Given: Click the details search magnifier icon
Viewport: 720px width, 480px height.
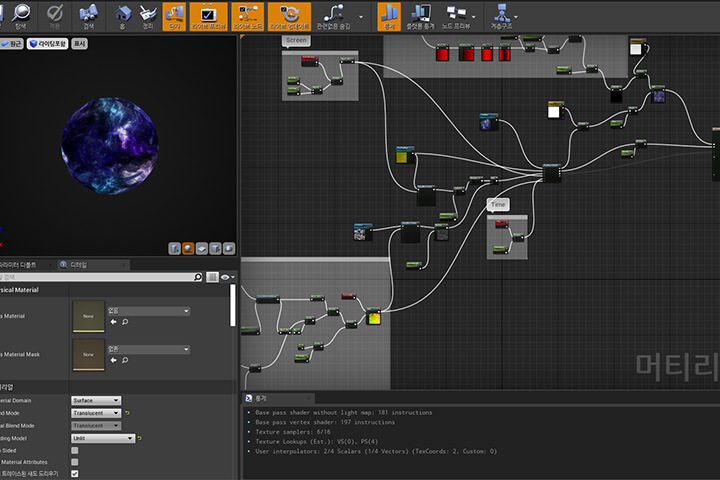Looking at the screenshot, I should [x=198, y=277].
